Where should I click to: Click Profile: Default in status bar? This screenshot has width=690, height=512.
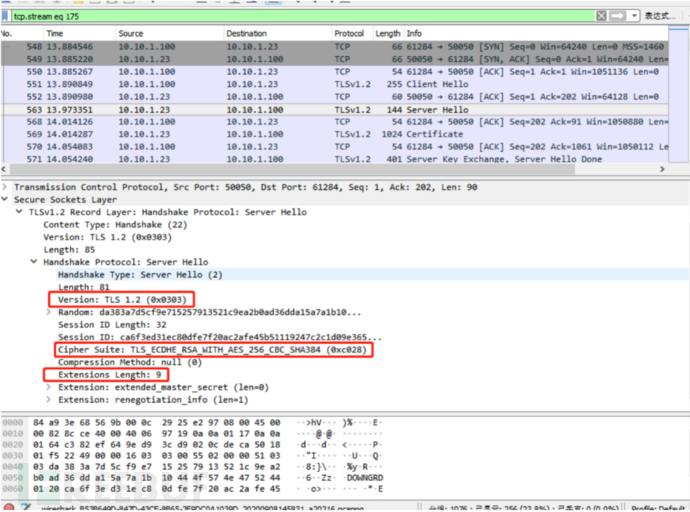pos(659,506)
